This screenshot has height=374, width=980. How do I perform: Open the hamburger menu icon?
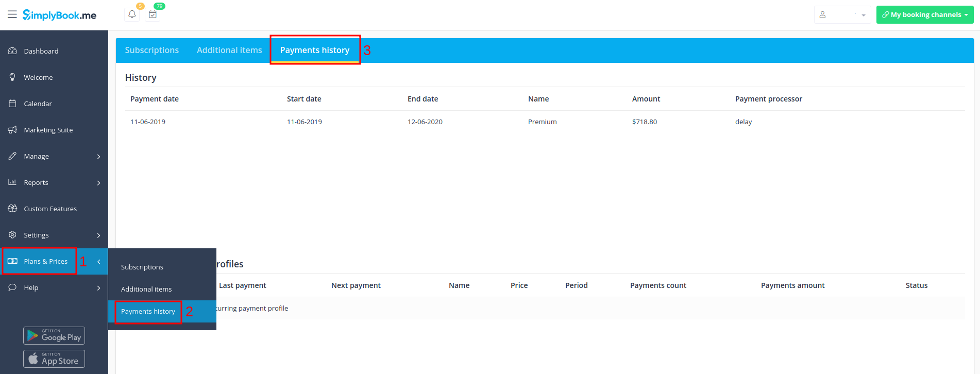click(12, 14)
